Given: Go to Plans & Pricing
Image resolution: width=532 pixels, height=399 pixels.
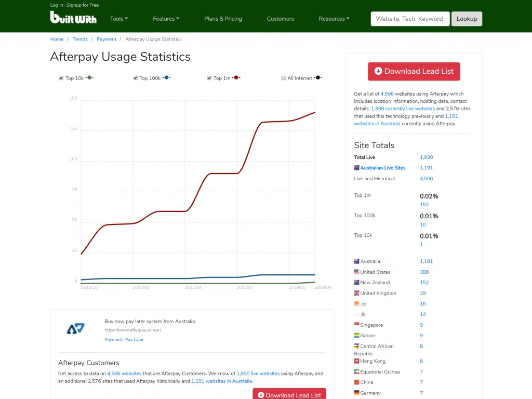Looking at the screenshot, I should tap(223, 19).
